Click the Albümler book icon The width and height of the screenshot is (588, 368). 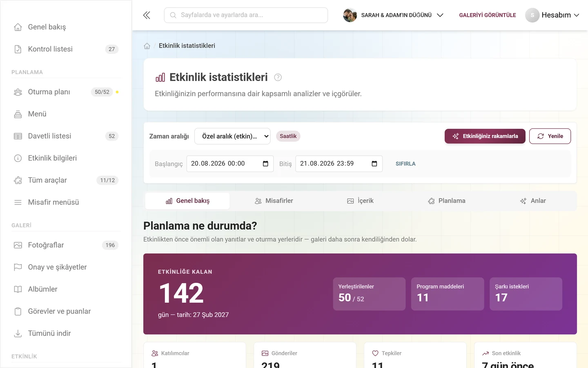tap(18, 289)
